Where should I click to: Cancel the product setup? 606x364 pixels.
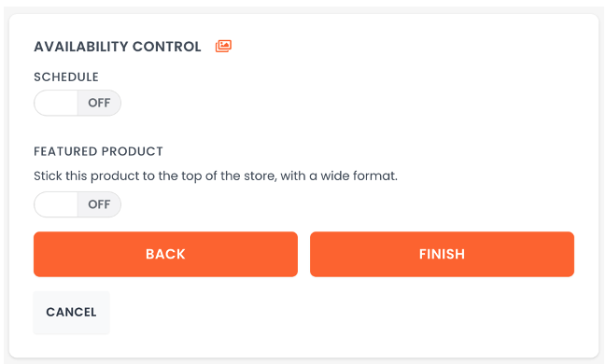pos(72,313)
